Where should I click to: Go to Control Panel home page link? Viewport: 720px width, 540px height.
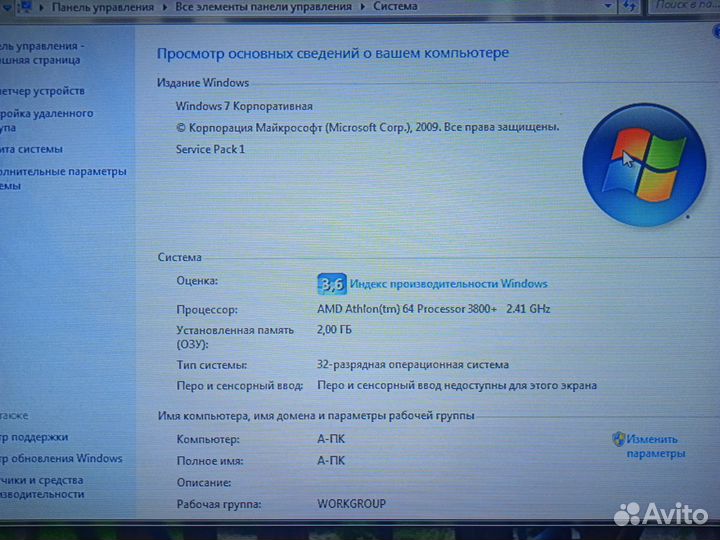click(x=42, y=53)
